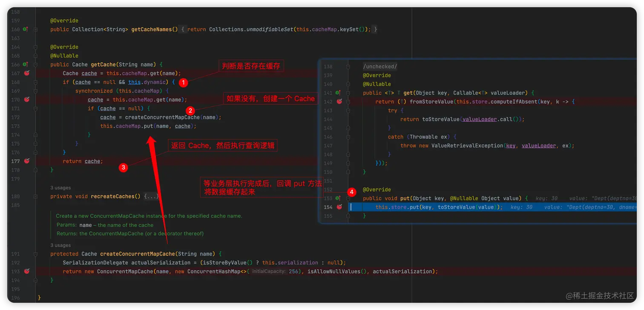Click the overriding method icon beside put method

point(338,198)
